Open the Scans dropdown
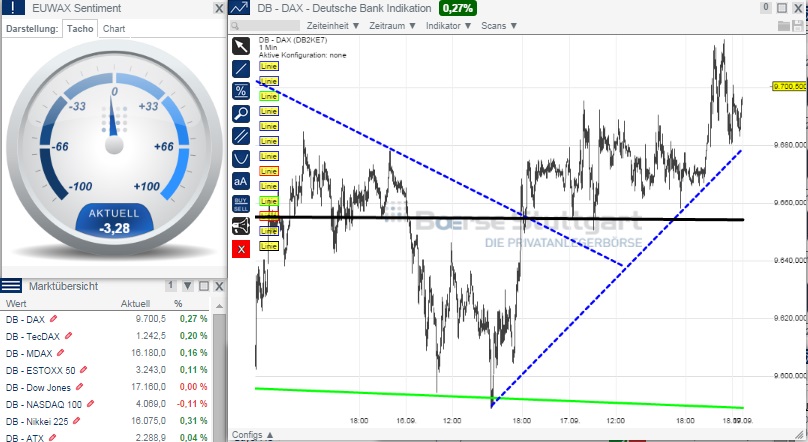 point(499,26)
